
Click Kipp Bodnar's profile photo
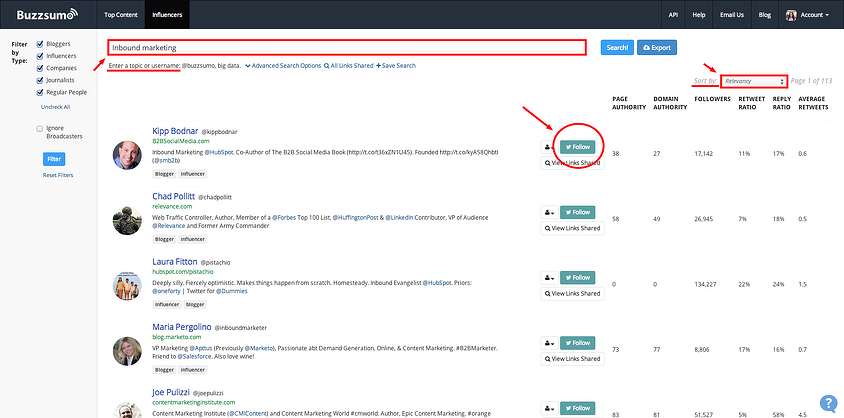[x=127, y=155]
